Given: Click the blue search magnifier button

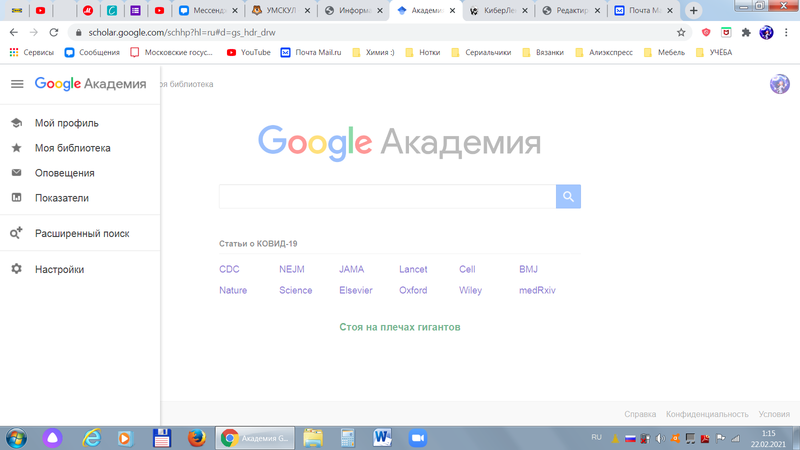Looking at the screenshot, I should 568,196.
